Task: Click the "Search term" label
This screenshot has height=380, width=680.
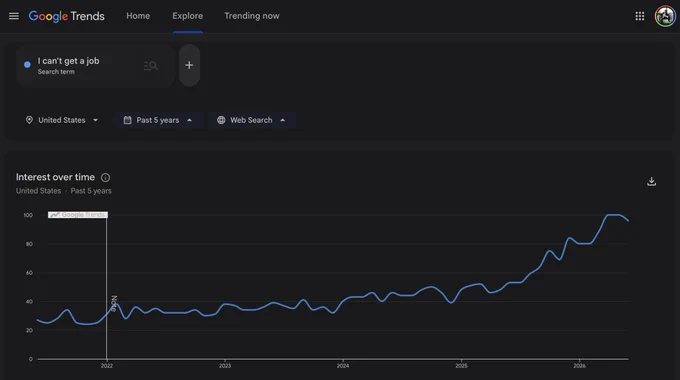Action: (56, 72)
